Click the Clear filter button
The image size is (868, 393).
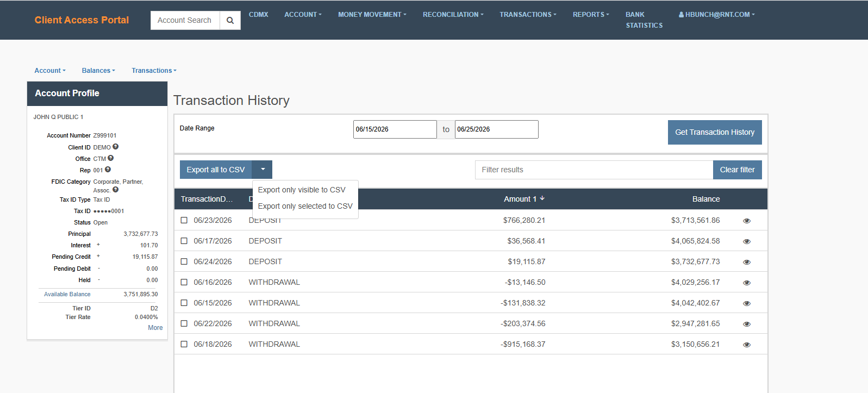737,170
